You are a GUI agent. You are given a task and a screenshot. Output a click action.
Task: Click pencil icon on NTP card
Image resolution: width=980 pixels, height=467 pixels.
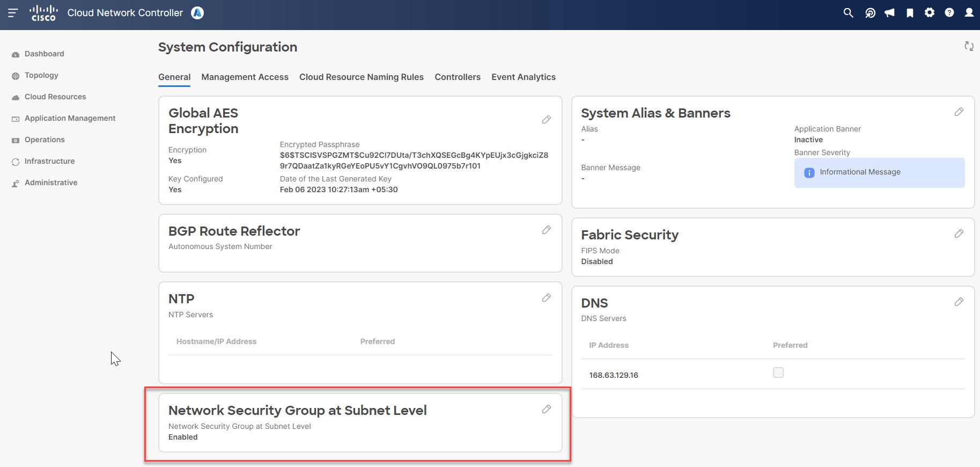[x=546, y=298]
